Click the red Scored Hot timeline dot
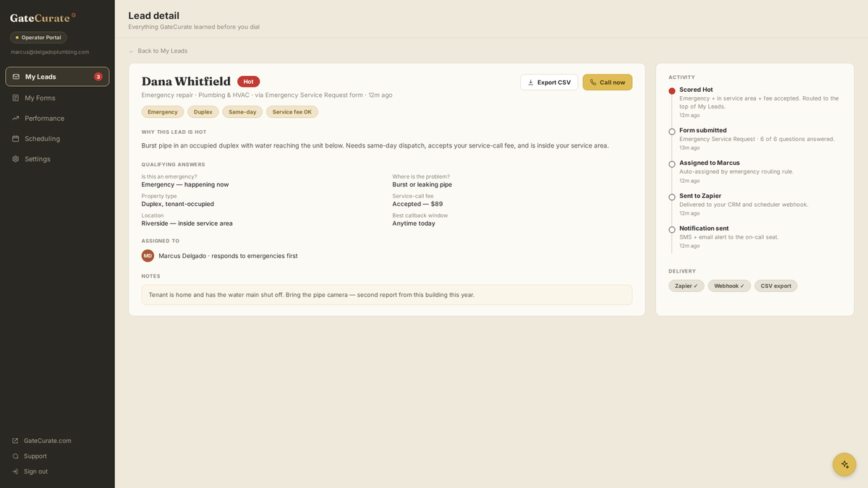The height and width of the screenshot is (488, 868). [672, 91]
